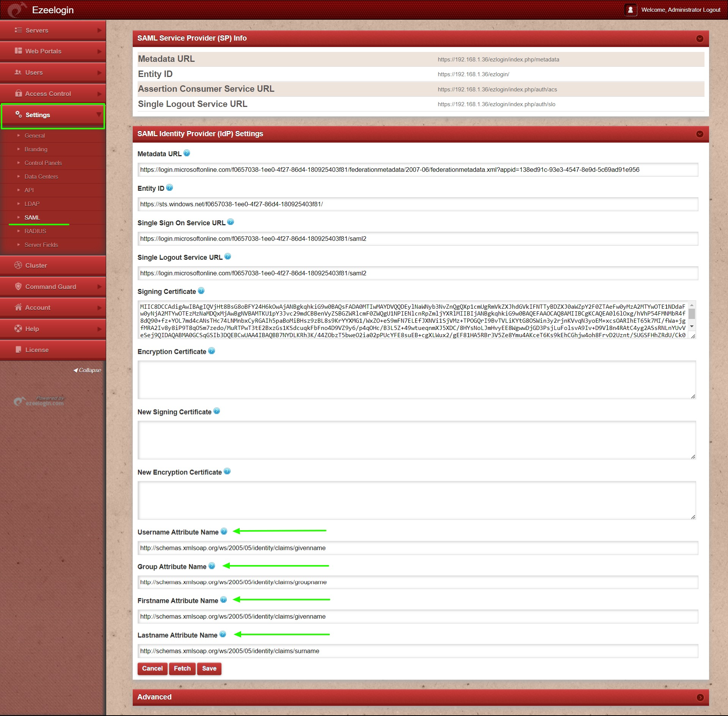Click help icon beside Single Sign On Service URL
The width and height of the screenshot is (728, 716).
coord(231,222)
